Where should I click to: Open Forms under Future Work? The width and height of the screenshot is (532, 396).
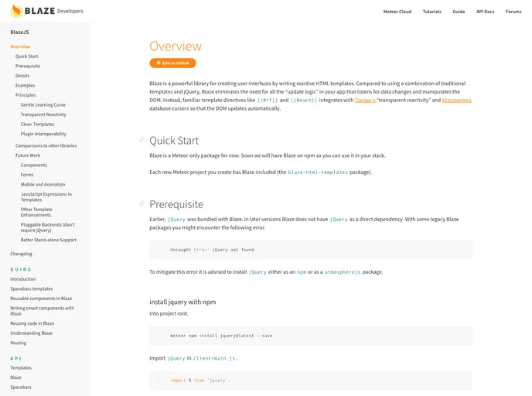point(27,175)
